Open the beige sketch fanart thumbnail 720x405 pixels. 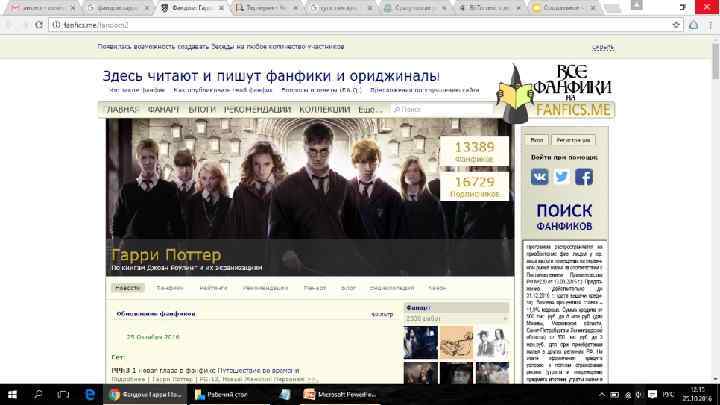[x=456, y=343]
